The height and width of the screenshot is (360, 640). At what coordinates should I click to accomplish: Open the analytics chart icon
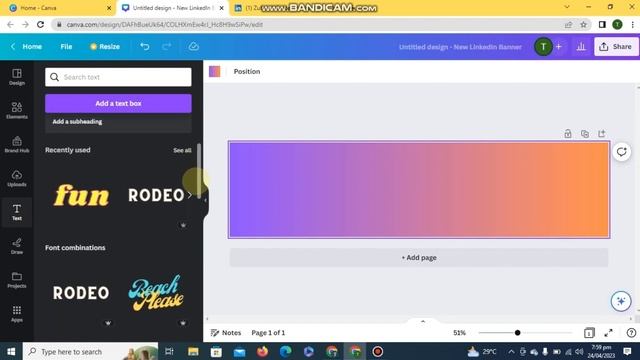(x=581, y=47)
